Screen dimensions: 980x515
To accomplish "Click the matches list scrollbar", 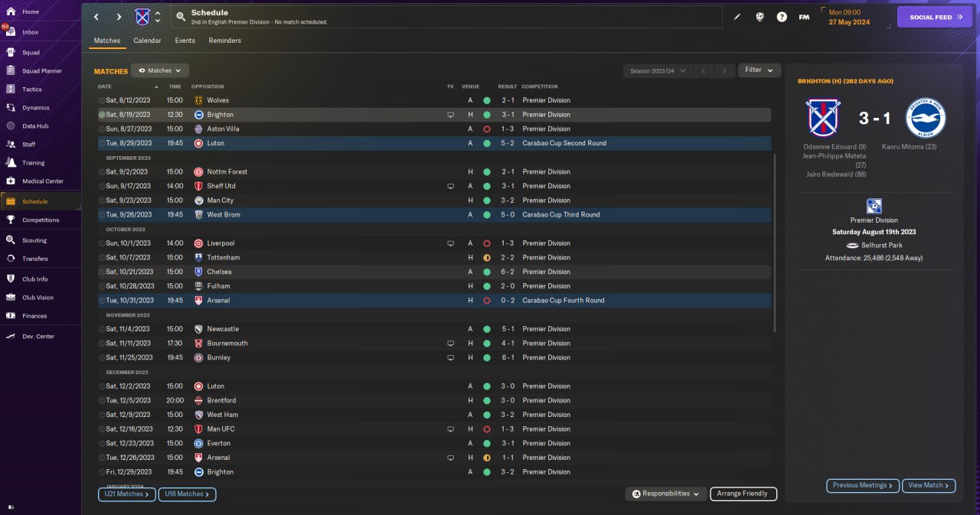I will pyautogui.click(x=776, y=243).
